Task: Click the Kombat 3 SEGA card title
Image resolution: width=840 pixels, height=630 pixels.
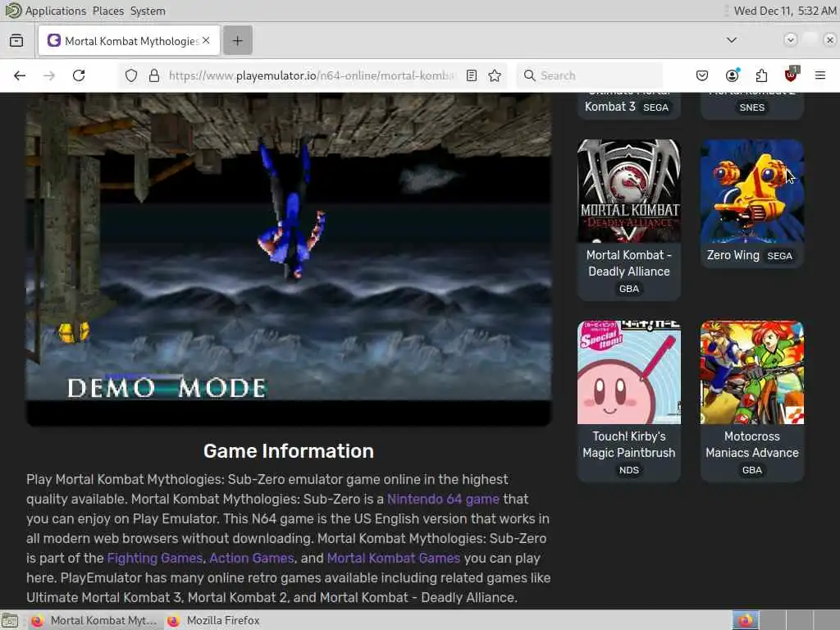Action: point(610,107)
